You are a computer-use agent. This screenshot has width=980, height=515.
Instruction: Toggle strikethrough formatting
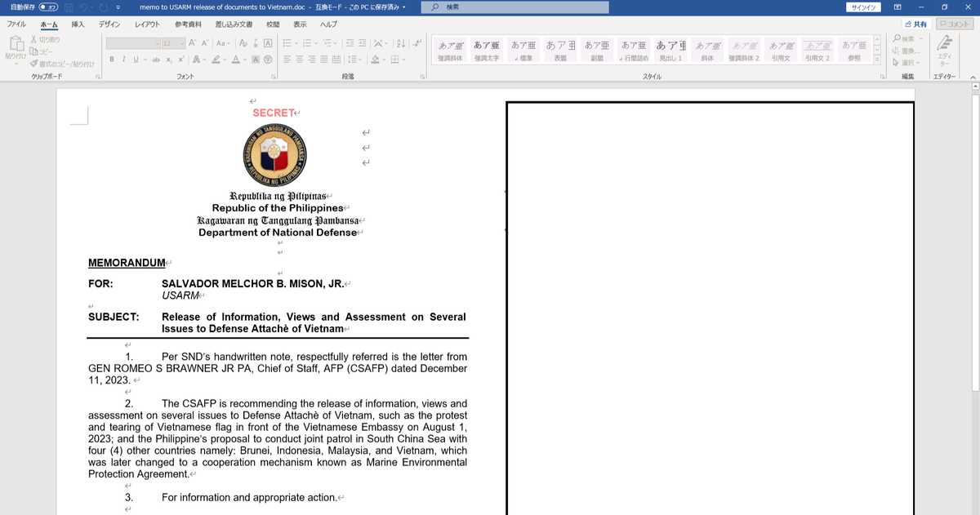tap(156, 60)
